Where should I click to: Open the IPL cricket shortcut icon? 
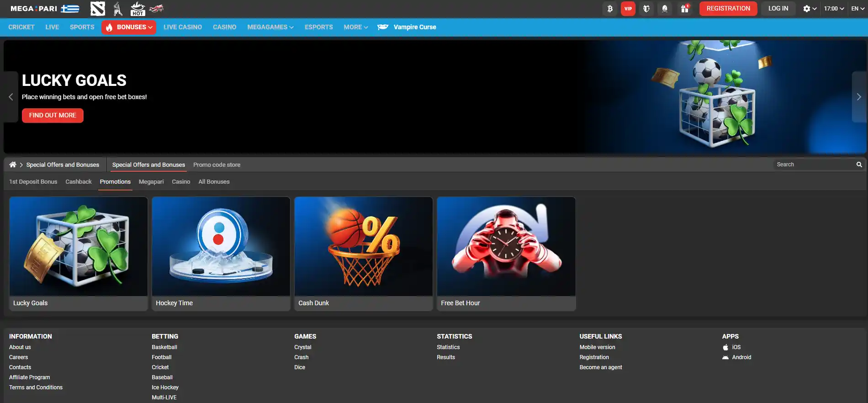click(x=118, y=9)
